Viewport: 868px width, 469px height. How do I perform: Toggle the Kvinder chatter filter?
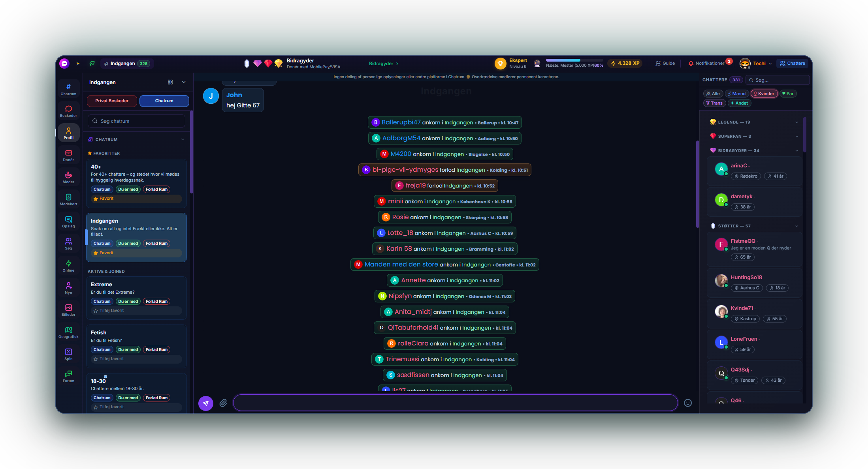click(x=764, y=94)
